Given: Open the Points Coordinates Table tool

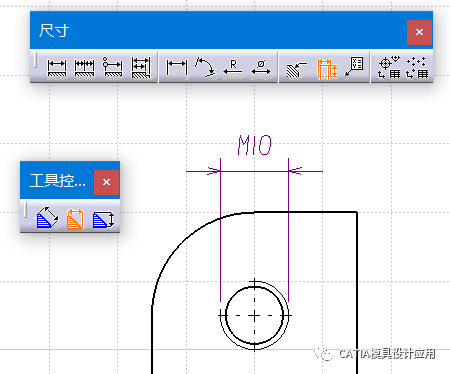Looking at the screenshot, I should 417,68.
